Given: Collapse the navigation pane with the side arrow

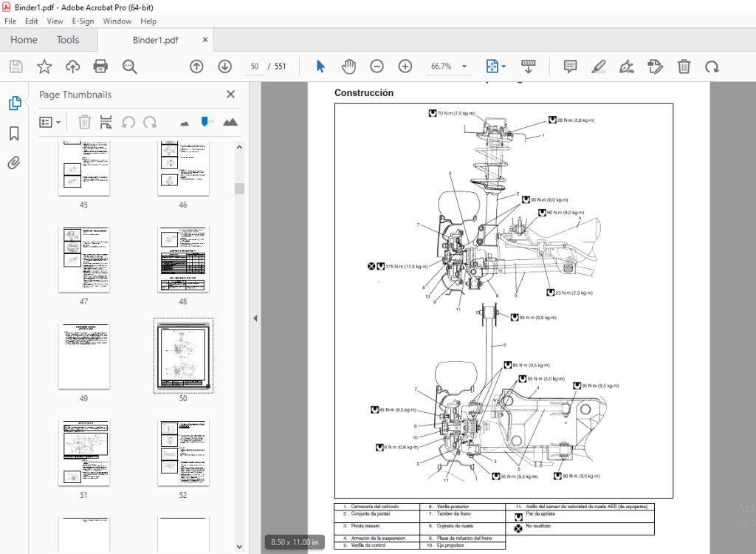Looking at the screenshot, I should pos(255,318).
